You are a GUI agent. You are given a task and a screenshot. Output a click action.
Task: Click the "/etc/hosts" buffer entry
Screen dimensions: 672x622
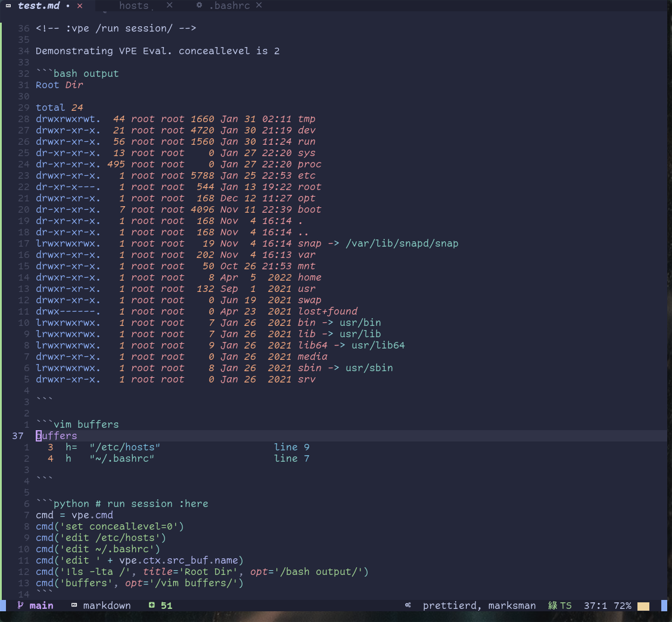[x=125, y=447]
